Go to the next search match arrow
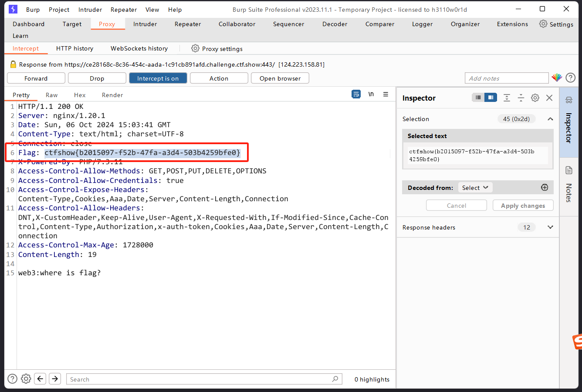582x392 pixels. [x=55, y=378]
